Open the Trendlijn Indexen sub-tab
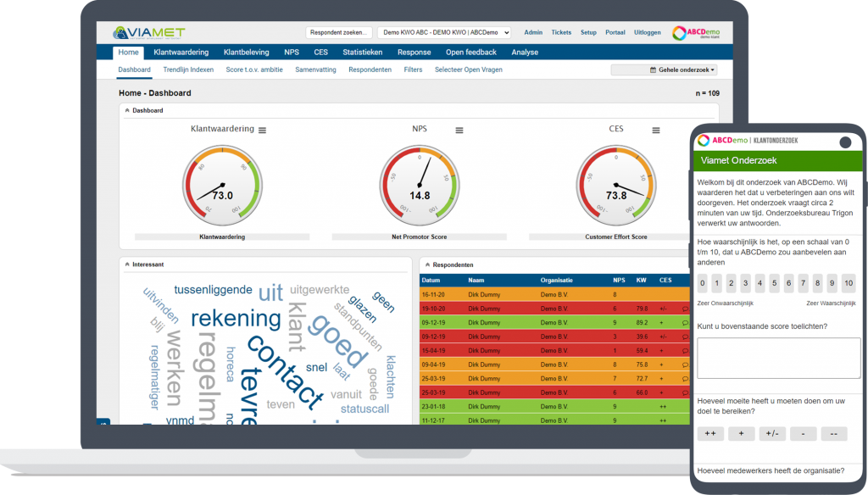 point(188,70)
